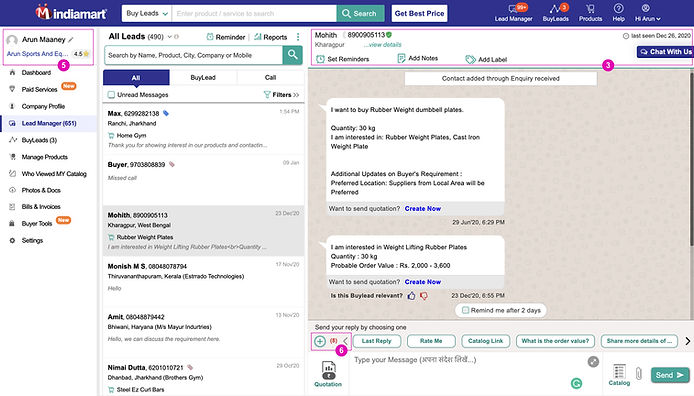Viewport: 694px width, 396px height.
Task: Show more quick replies with right arrow
Action: (687, 341)
